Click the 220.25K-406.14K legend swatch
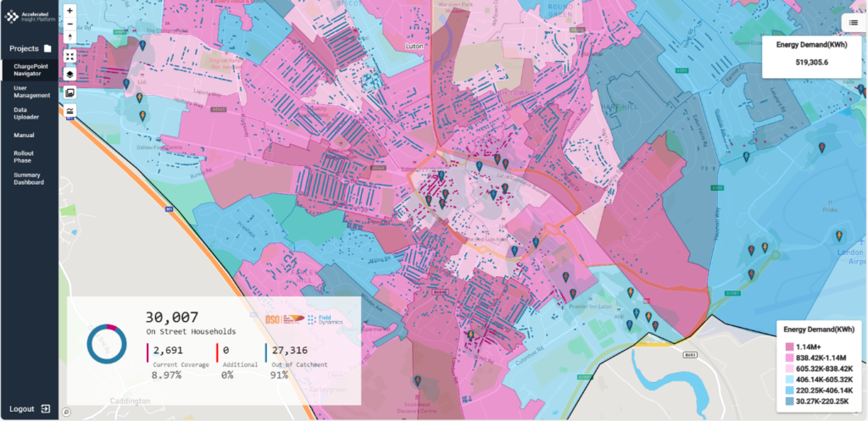Image resolution: width=868 pixels, height=421 pixels. point(789,391)
